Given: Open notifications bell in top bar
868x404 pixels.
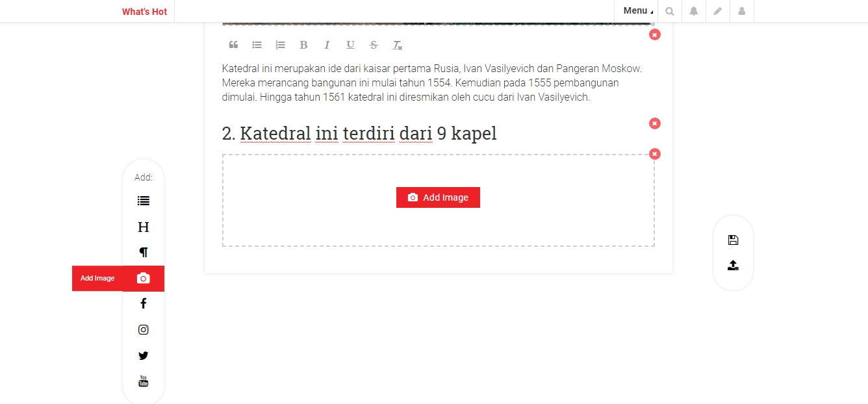Looking at the screenshot, I should point(694,11).
